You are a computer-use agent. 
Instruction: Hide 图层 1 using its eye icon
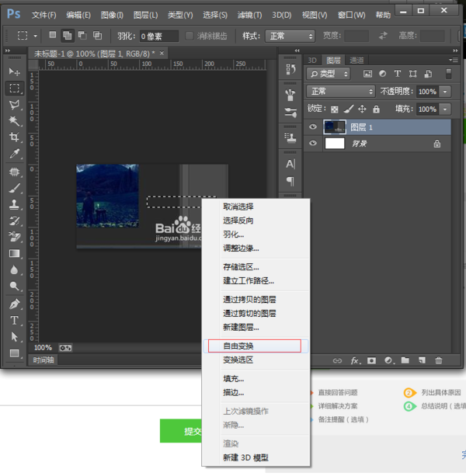pyautogui.click(x=313, y=127)
